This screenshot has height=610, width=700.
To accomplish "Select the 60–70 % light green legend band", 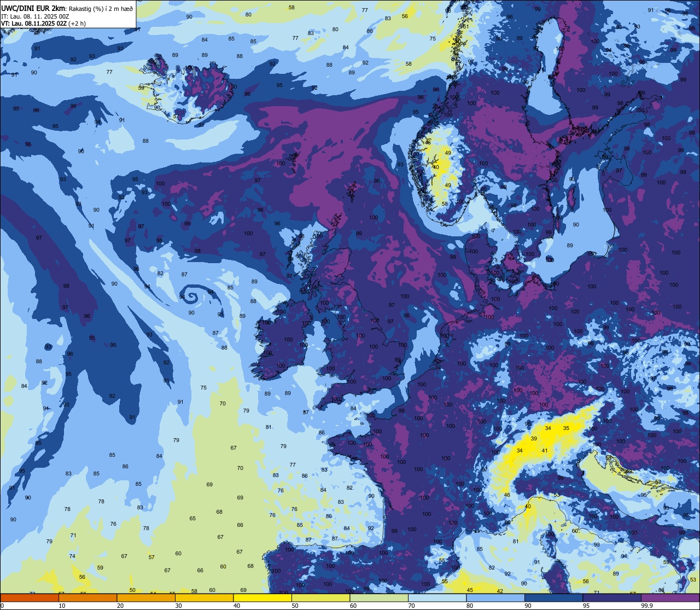I will 378,597.
